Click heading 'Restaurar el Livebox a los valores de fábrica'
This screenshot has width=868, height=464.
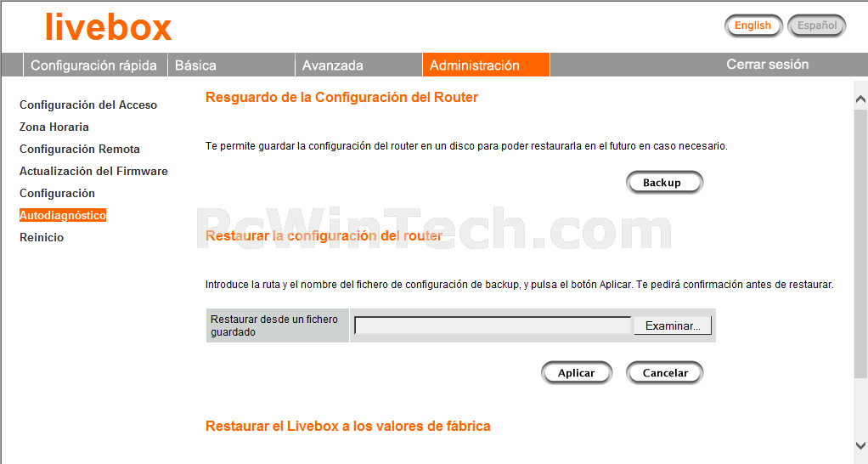(347, 426)
